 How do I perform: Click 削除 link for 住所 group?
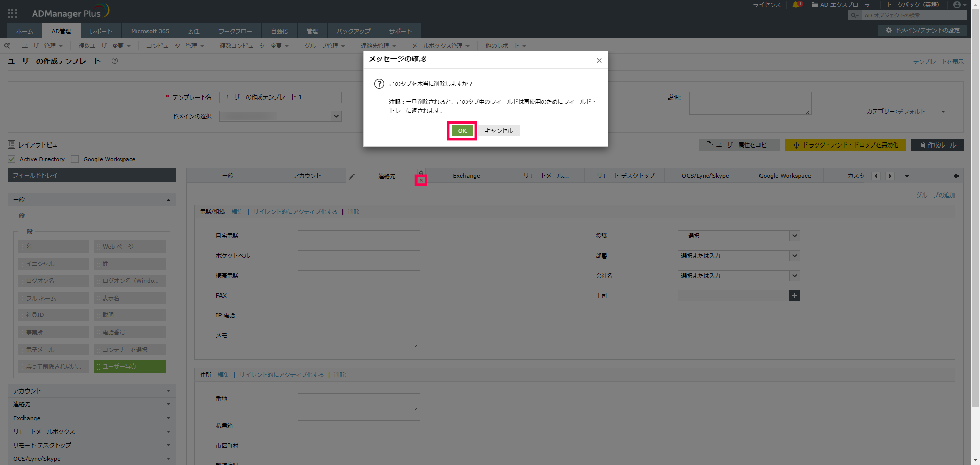coord(340,375)
